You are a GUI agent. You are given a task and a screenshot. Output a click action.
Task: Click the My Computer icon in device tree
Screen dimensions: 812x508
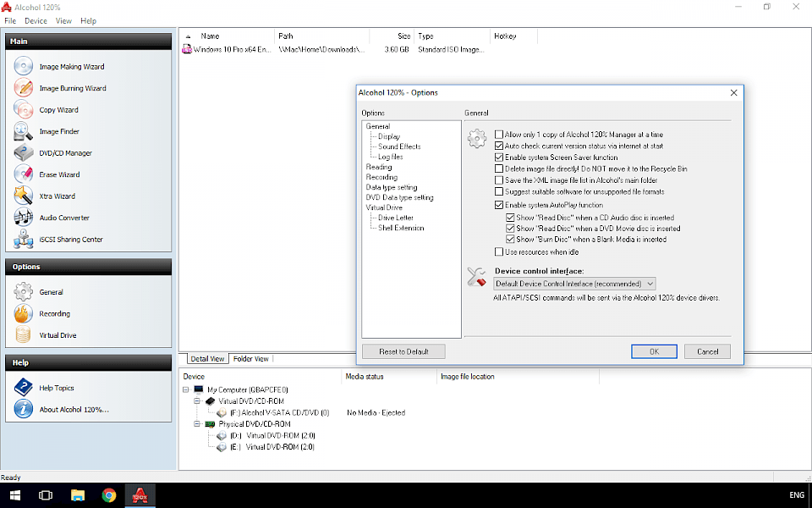point(199,389)
